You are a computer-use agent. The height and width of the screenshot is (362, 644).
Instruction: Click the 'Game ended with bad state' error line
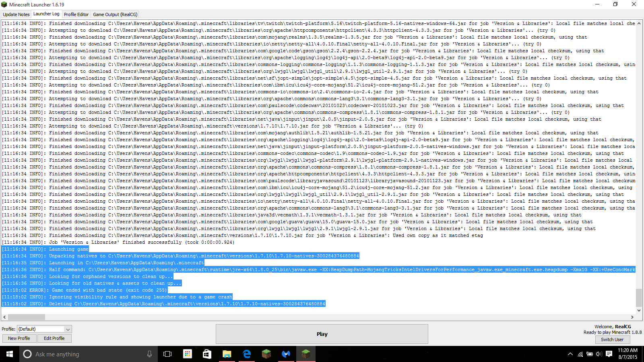[x=84, y=290]
